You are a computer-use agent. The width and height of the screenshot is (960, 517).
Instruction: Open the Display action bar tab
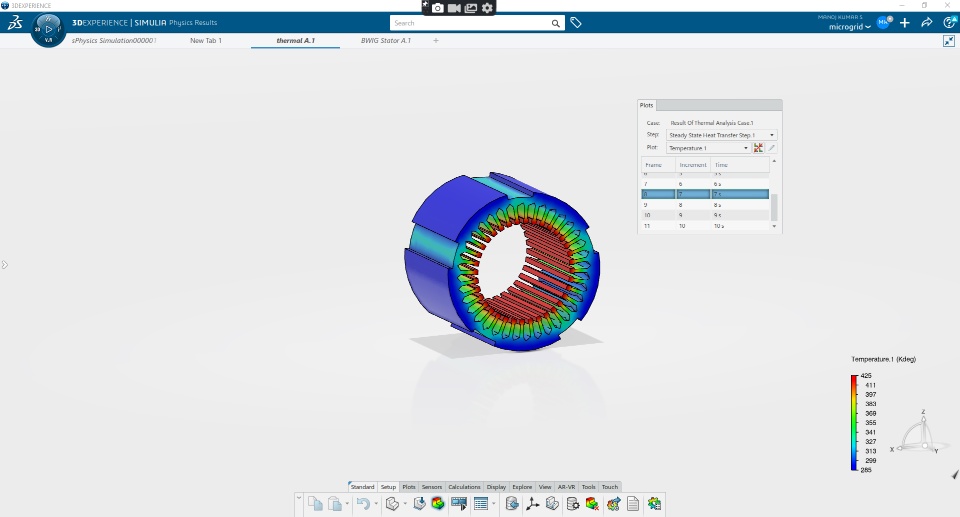(x=496, y=487)
